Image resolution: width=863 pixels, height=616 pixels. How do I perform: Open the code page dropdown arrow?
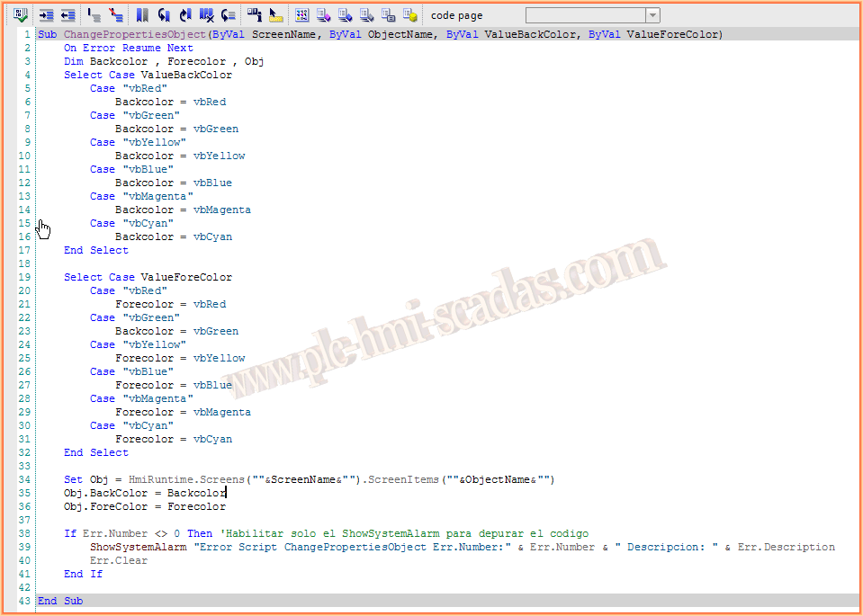tap(652, 15)
